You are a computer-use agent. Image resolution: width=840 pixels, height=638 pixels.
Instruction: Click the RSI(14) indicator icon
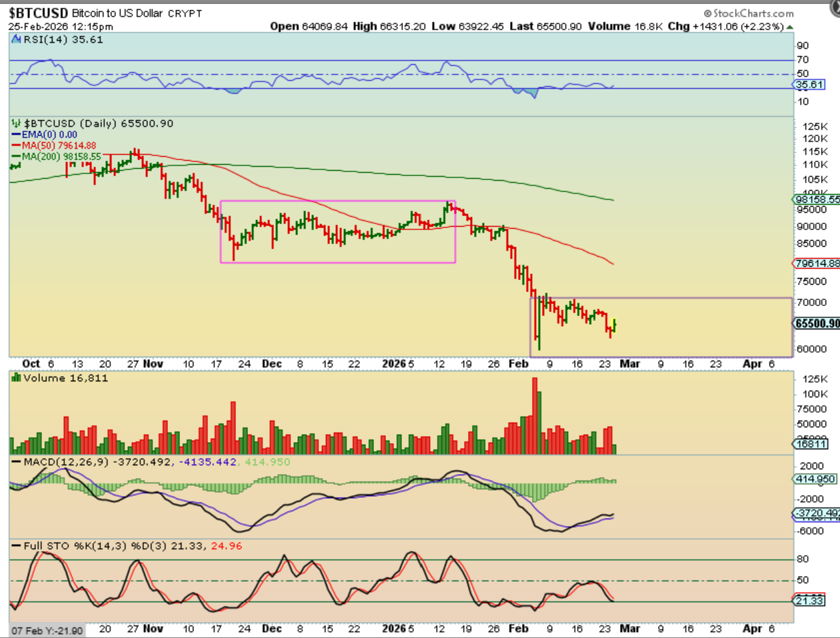(x=17, y=40)
